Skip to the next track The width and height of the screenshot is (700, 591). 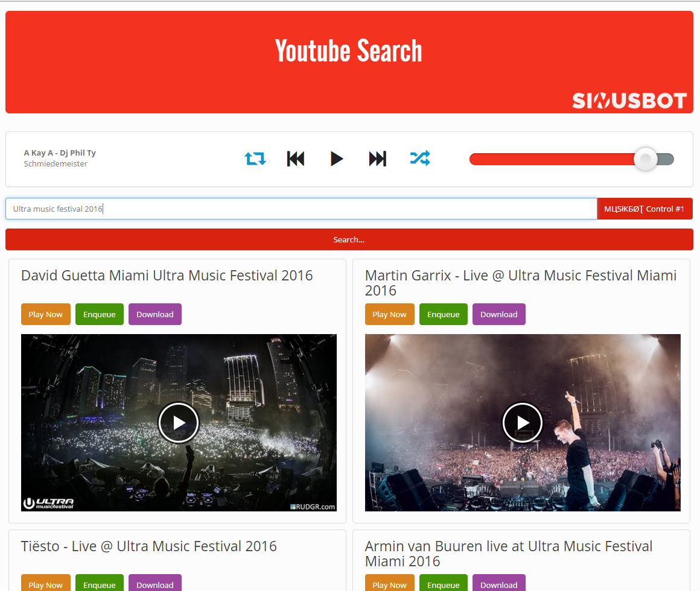(x=378, y=159)
